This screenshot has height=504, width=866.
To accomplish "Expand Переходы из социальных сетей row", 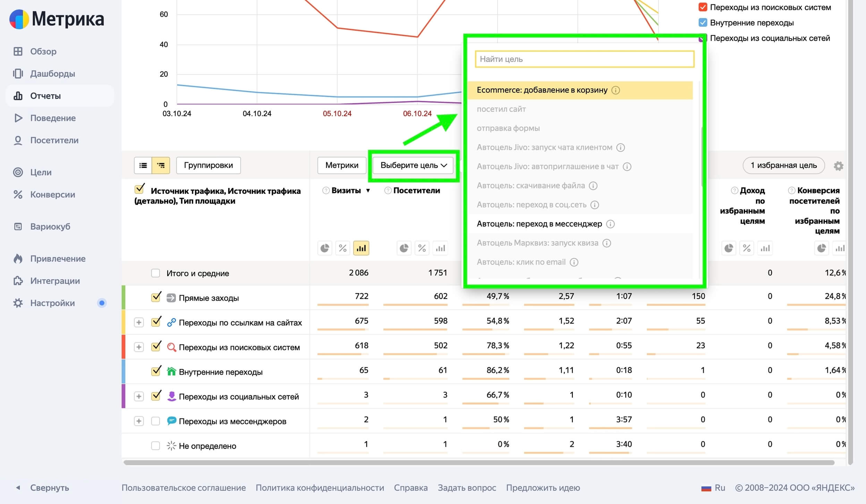I will point(139,396).
